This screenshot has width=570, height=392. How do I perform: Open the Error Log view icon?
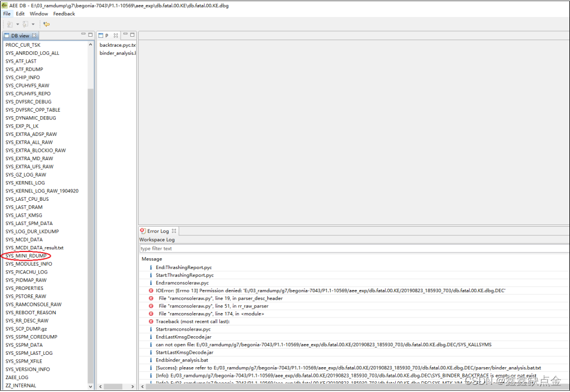click(x=142, y=231)
